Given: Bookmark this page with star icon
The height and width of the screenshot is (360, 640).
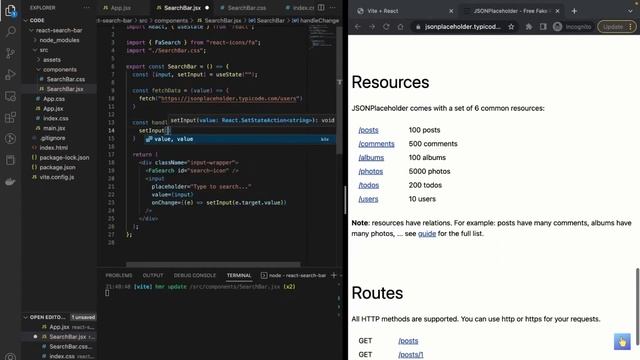Looking at the screenshot, I should pos(511,27).
